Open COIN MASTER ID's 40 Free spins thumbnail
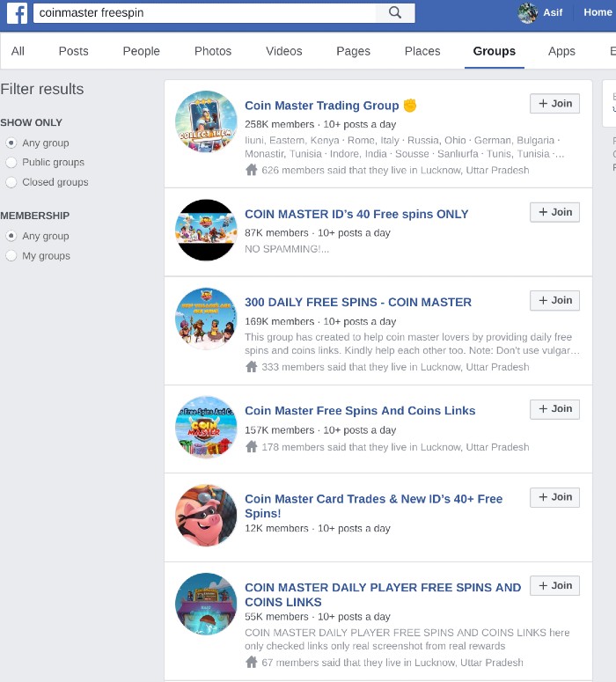The width and height of the screenshot is (616, 682). coord(206,230)
